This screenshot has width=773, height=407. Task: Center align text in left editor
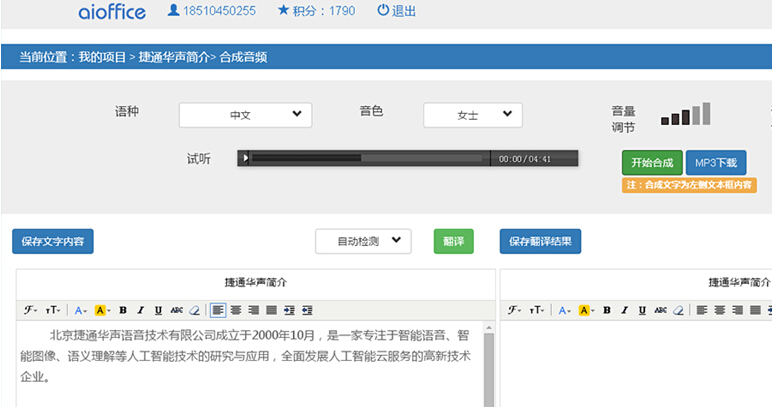pos(236,310)
